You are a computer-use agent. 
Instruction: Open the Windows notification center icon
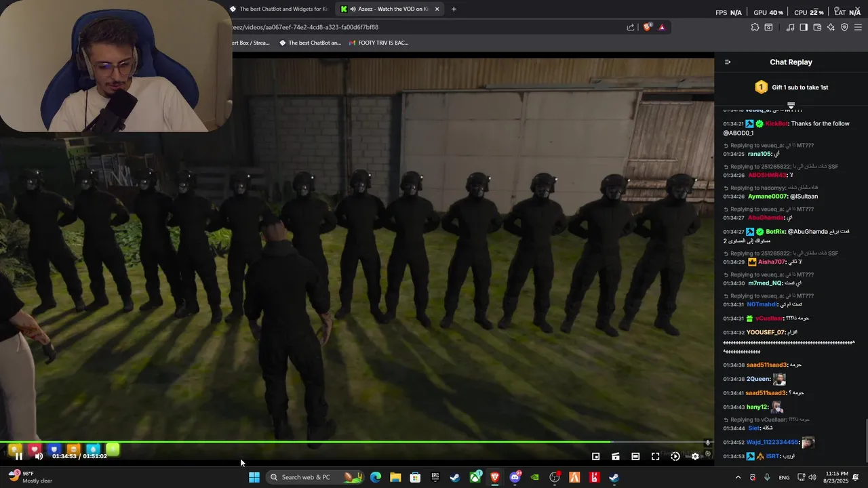[x=856, y=477]
